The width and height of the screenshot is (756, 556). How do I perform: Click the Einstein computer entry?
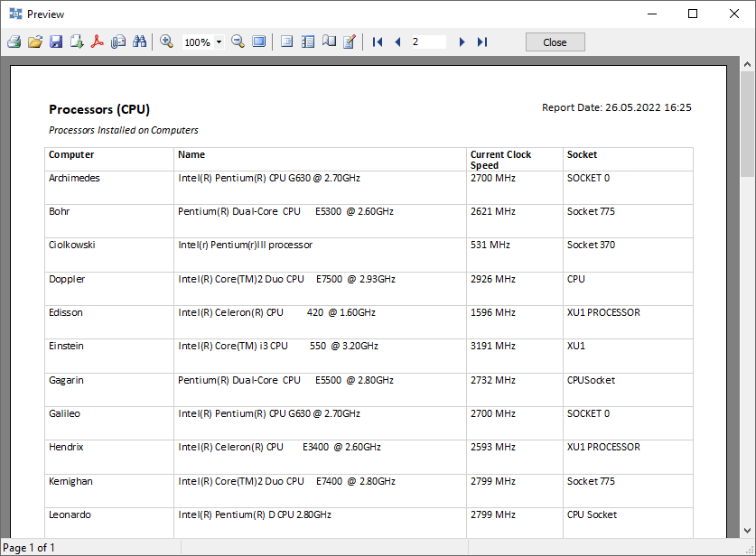pos(66,346)
